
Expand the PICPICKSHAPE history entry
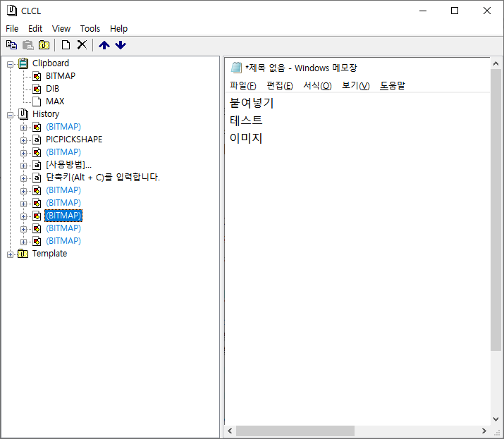[x=23, y=140]
